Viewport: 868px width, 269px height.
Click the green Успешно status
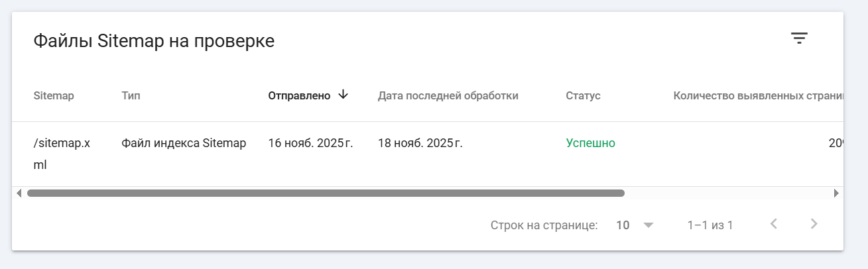click(590, 142)
